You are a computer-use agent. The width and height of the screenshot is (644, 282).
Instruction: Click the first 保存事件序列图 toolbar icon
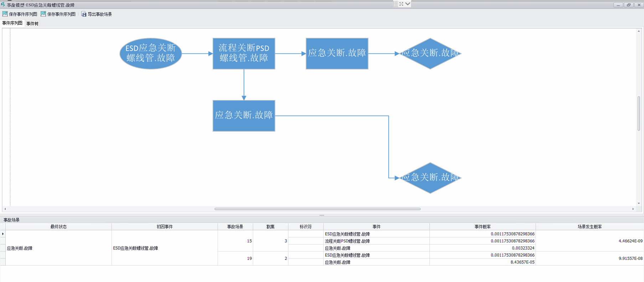pyautogui.click(x=5, y=14)
